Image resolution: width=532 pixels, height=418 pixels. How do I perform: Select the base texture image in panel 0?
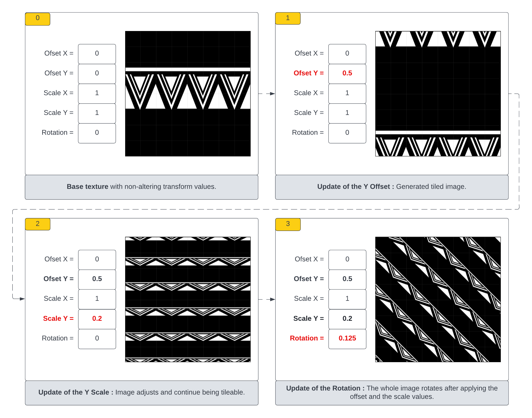188,94
